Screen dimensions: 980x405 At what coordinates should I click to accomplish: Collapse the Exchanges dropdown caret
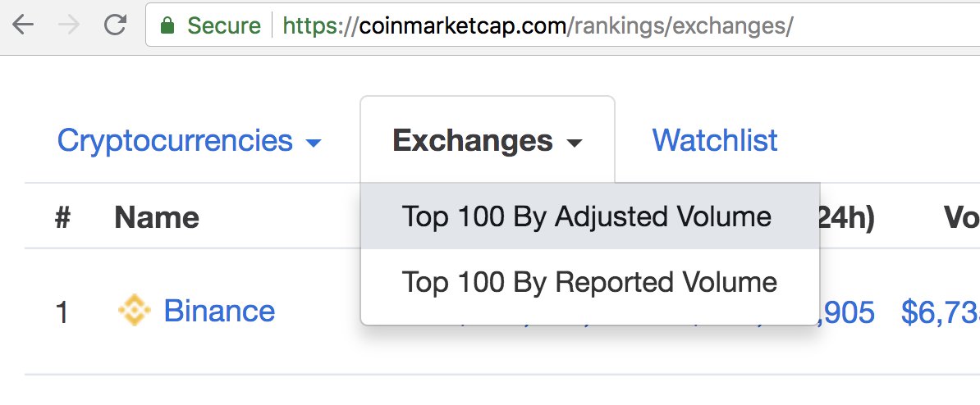tap(574, 143)
